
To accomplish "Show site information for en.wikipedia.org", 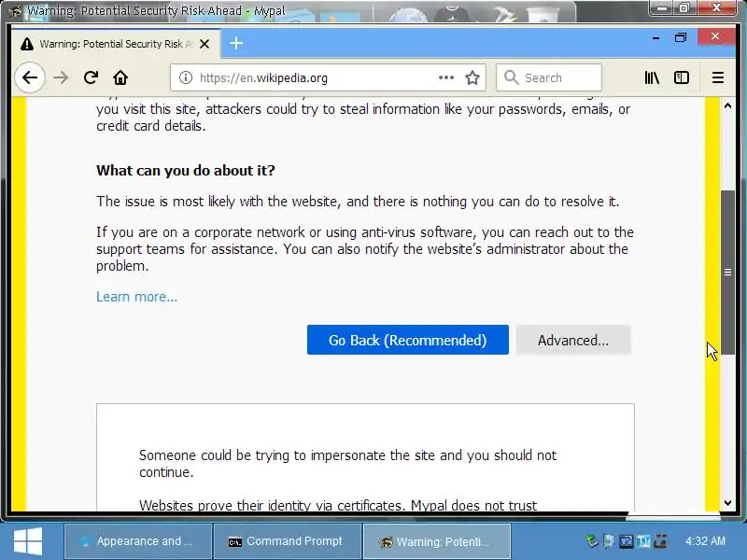I will pyautogui.click(x=185, y=77).
